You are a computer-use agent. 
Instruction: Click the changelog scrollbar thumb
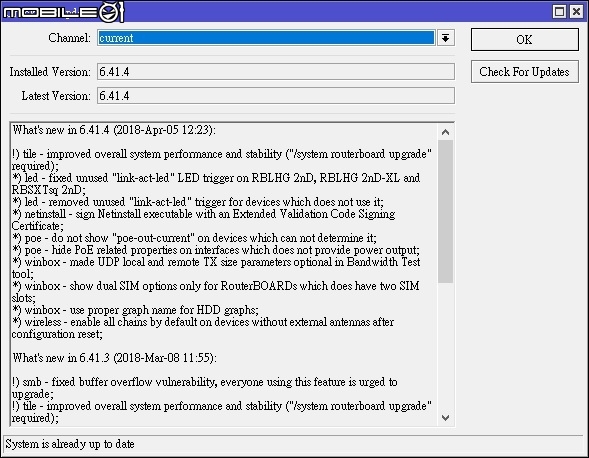coord(446,211)
